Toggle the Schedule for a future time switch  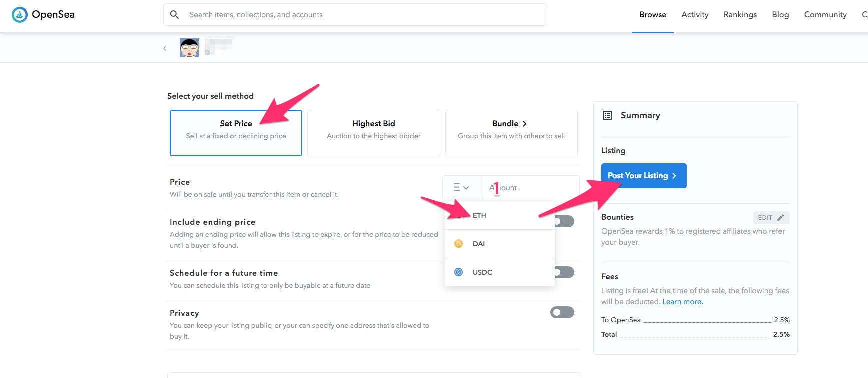(564, 272)
